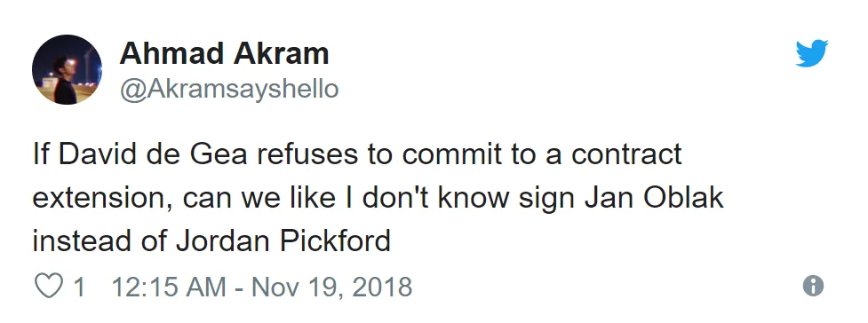The image size is (868, 323).
Task: Open the 12:15 AM - Nov 19, 2018 timestamp
Action: (x=262, y=287)
